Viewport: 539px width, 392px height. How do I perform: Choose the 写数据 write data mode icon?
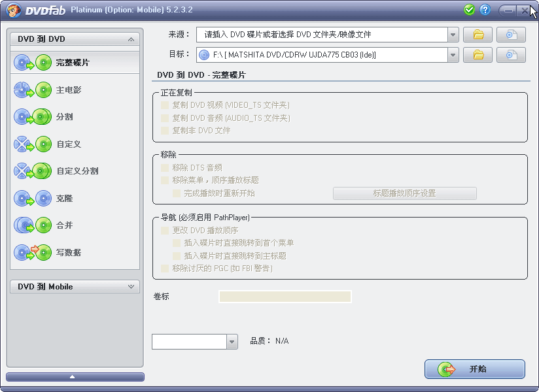[x=33, y=253]
